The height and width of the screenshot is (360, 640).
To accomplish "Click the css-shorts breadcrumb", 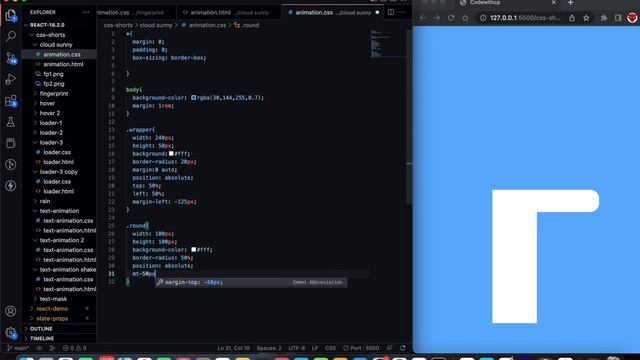I will pos(118,25).
